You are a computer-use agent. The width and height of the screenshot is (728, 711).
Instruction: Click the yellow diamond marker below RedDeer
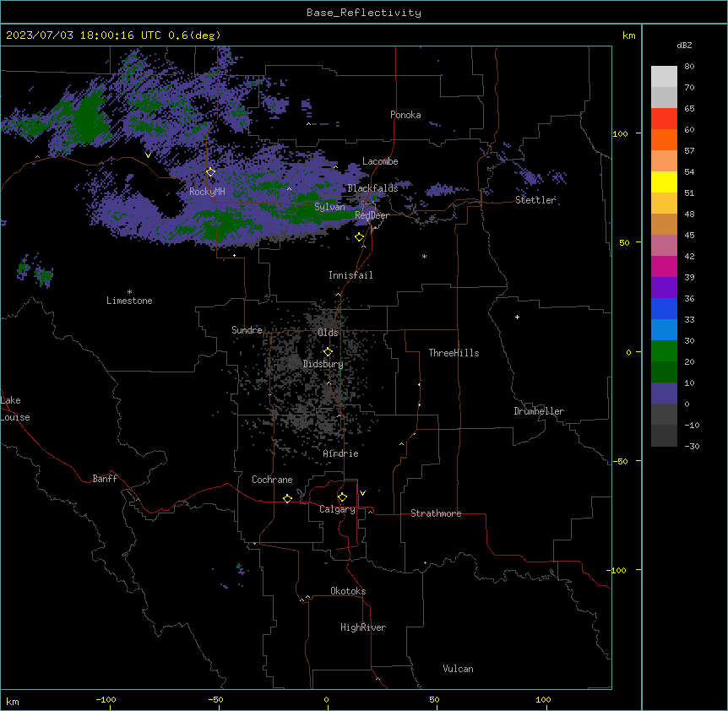click(359, 237)
